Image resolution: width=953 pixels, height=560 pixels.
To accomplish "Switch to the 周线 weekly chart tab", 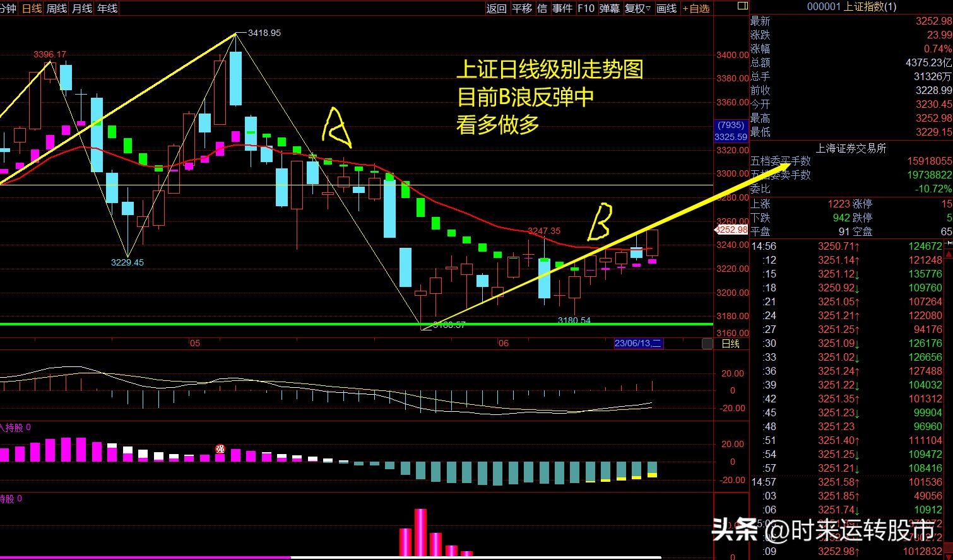I will coord(56,9).
